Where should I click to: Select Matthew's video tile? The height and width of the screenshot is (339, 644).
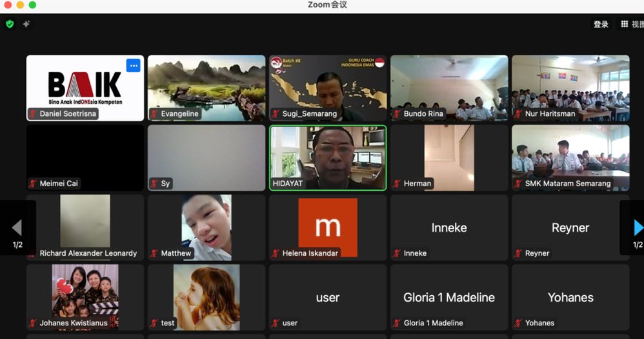click(206, 228)
